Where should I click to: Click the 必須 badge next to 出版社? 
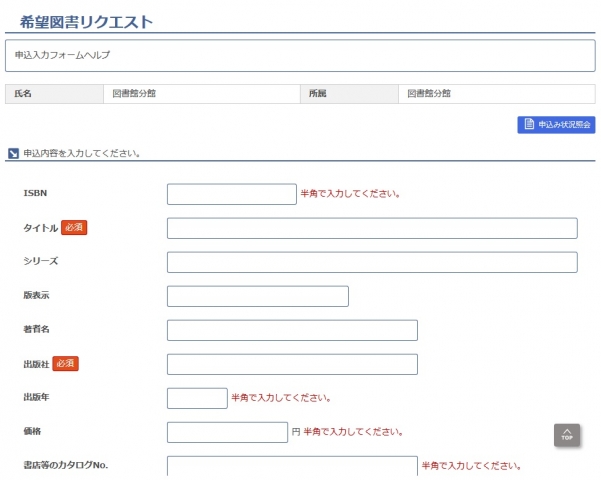[65, 363]
